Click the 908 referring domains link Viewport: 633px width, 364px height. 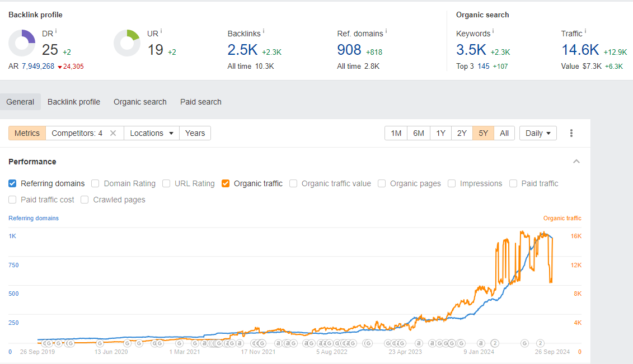pyautogui.click(x=349, y=50)
